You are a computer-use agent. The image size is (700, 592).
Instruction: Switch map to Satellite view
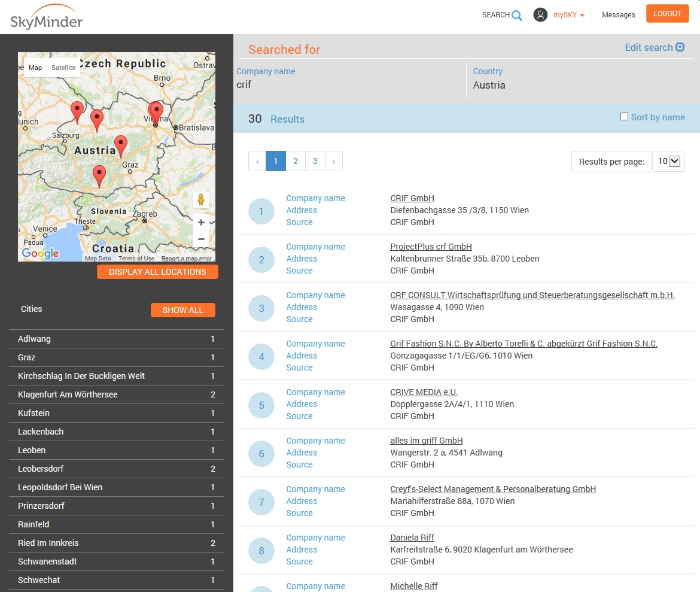pos(63,68)
